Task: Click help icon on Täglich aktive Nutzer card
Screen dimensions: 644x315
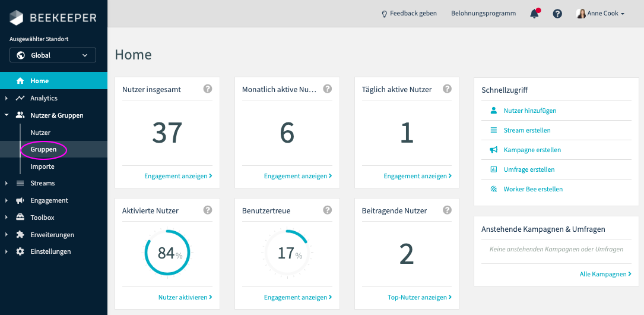Action: [447, 89]
